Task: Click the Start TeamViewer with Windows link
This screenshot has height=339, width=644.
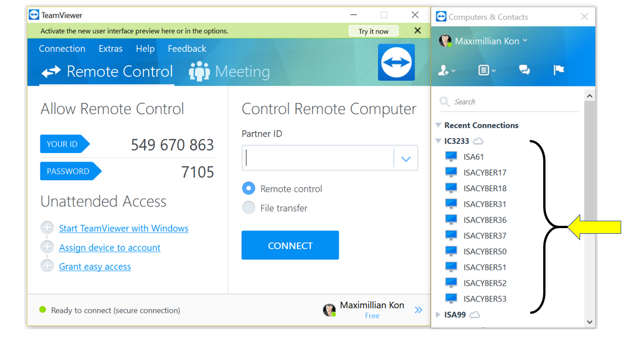Action: point(124,229)
